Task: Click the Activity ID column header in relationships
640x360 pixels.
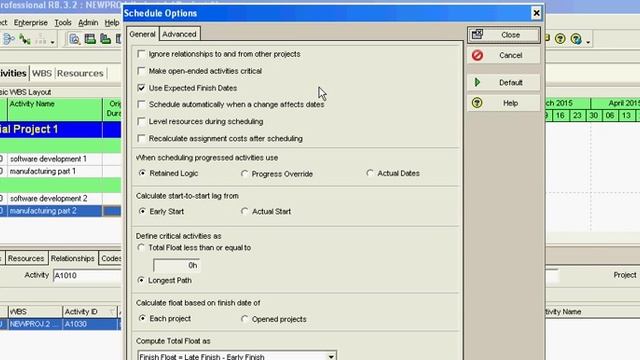Action: tap(90, 312)
